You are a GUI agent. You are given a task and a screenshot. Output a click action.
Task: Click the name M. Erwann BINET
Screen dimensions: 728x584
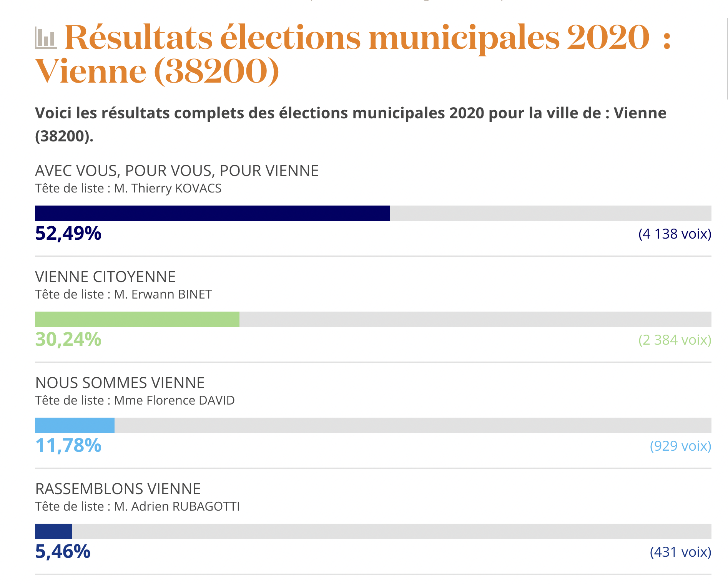[x=163, y=294]
